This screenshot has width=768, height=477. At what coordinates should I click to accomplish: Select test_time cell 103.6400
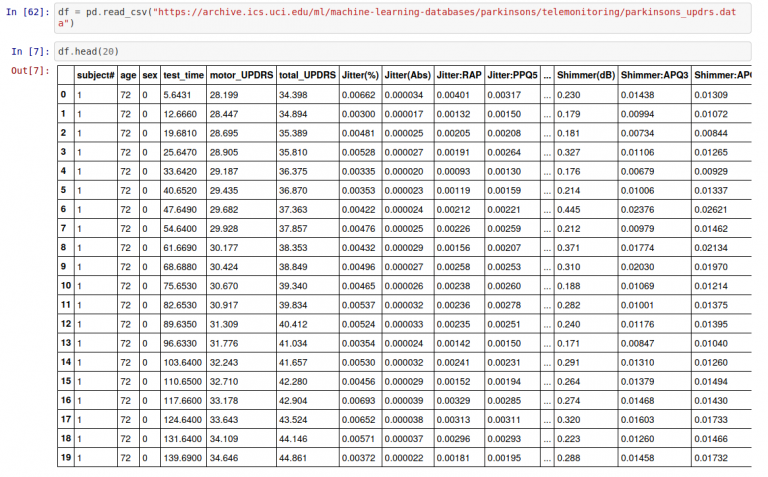pos(182,362)
